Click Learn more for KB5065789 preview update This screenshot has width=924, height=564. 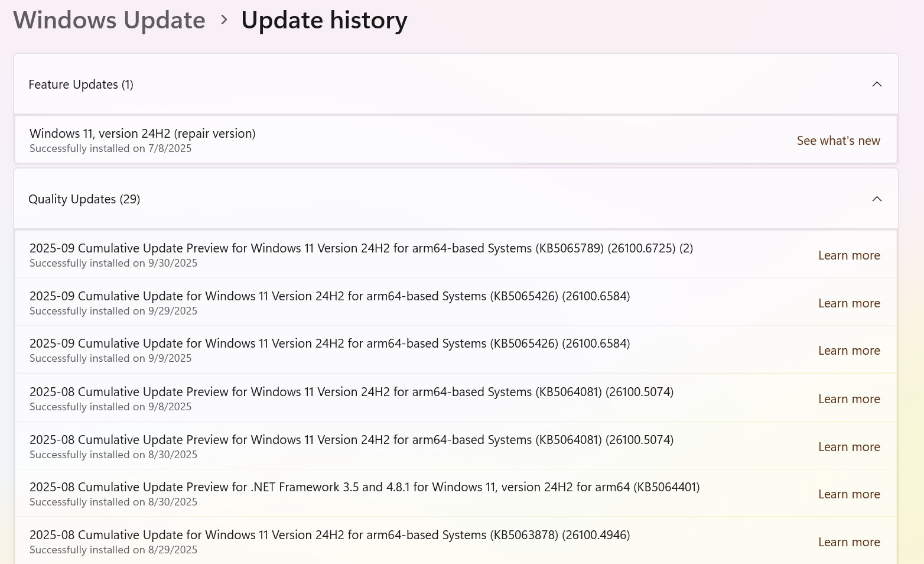(849, 255)
